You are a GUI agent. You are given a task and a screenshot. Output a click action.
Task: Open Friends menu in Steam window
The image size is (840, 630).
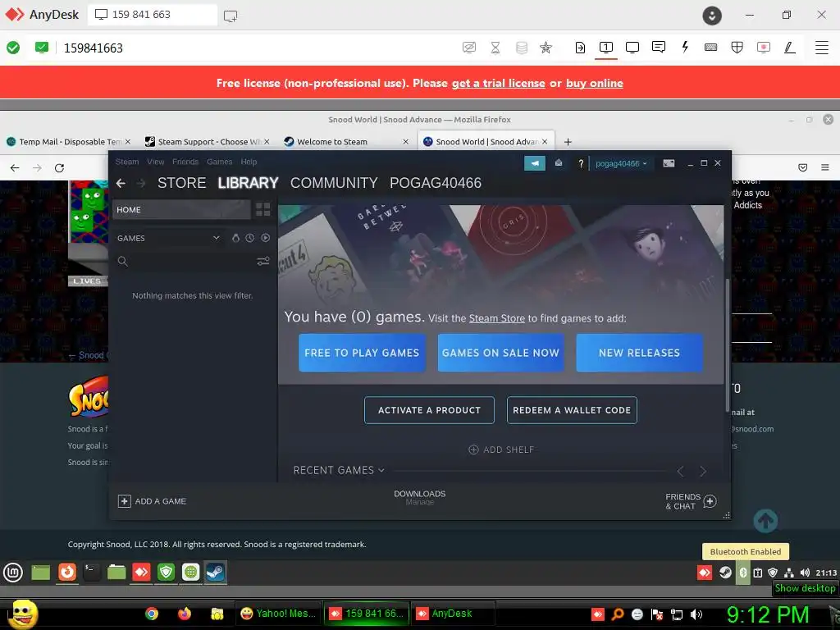coord(185,162)
